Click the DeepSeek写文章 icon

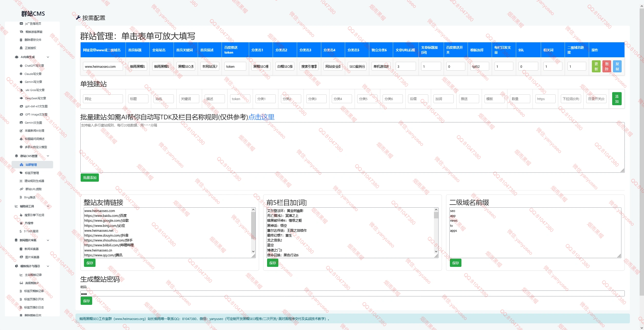[x=22, y=98]
